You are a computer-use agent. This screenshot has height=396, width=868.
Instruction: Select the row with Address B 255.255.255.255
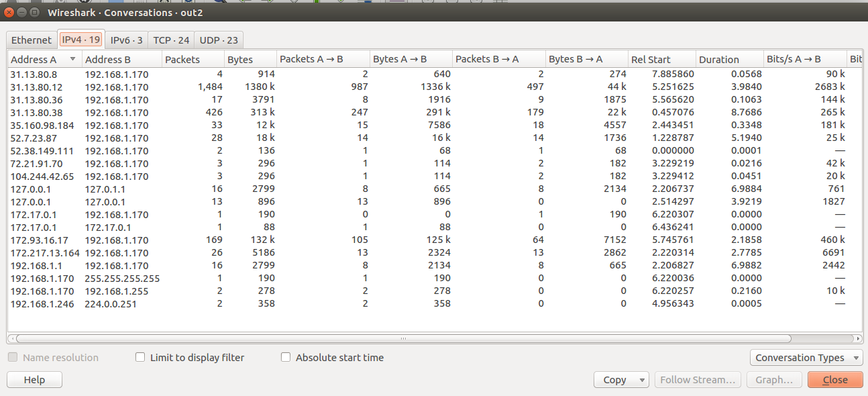point(435,279)
